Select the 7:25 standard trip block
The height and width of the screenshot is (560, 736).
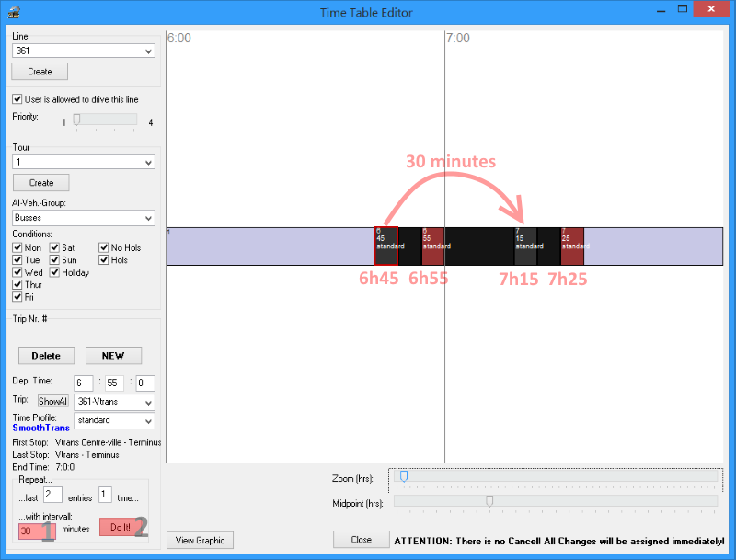572,246
